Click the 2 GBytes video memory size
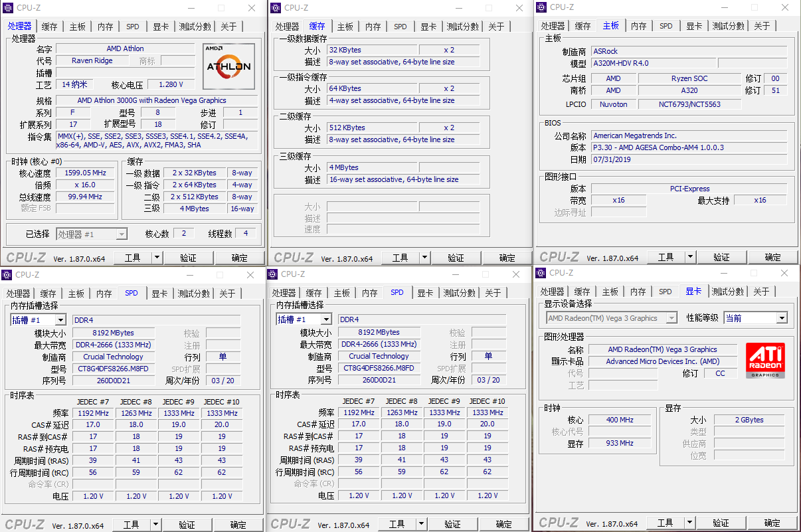 [749, 420]
